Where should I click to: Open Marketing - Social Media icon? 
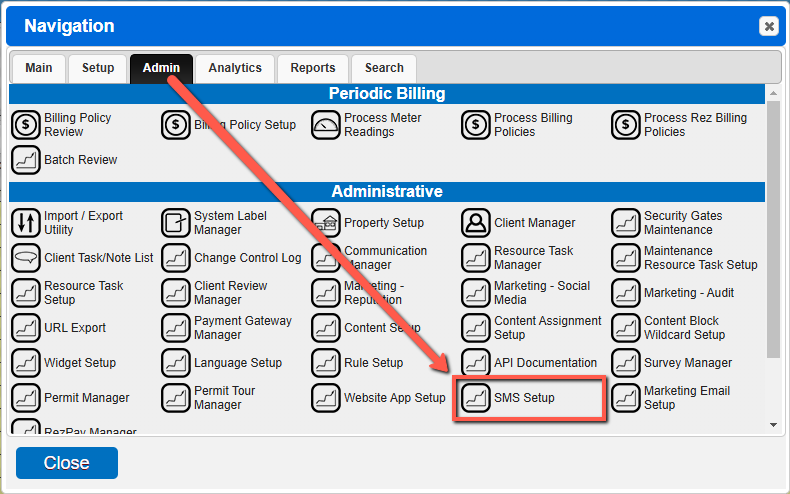476,293
